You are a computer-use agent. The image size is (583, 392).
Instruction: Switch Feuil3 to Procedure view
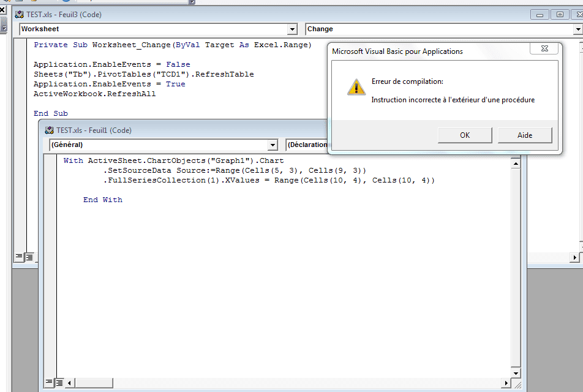(x=18, y=257)
